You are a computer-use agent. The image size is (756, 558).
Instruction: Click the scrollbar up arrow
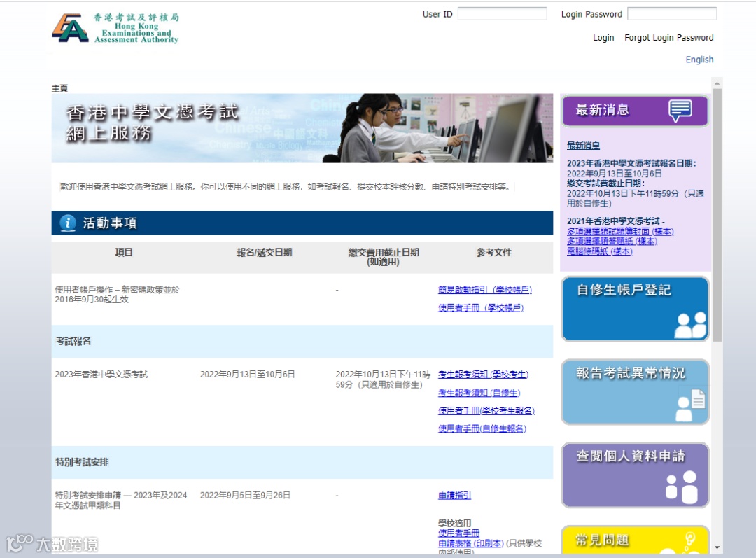point(717,83)
